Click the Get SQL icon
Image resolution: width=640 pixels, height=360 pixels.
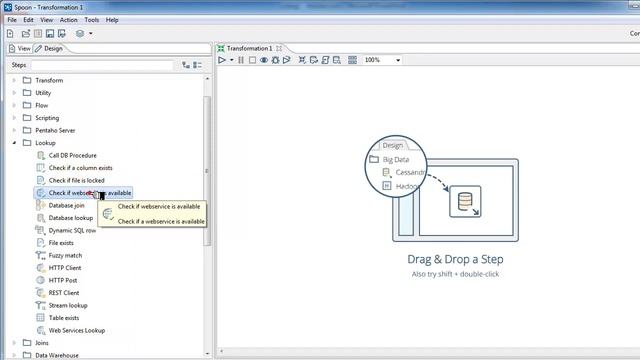[325, 60]
